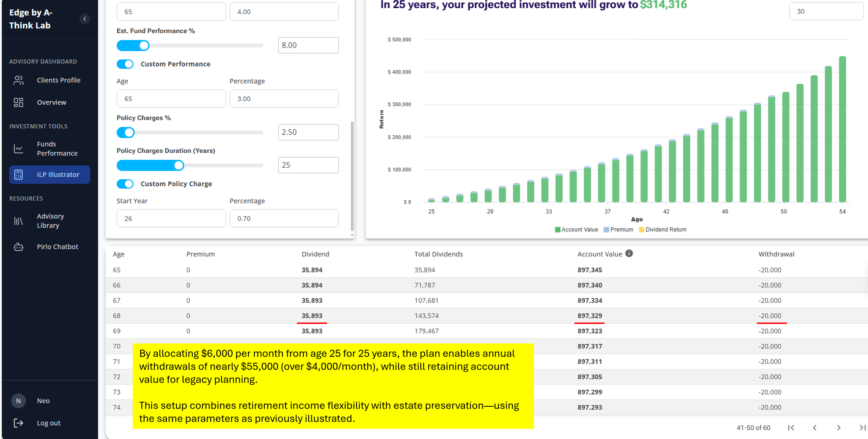Viewport: 868px width, 439px height.
Task: Click the Dividend column header
Action: tap(315, 254)
